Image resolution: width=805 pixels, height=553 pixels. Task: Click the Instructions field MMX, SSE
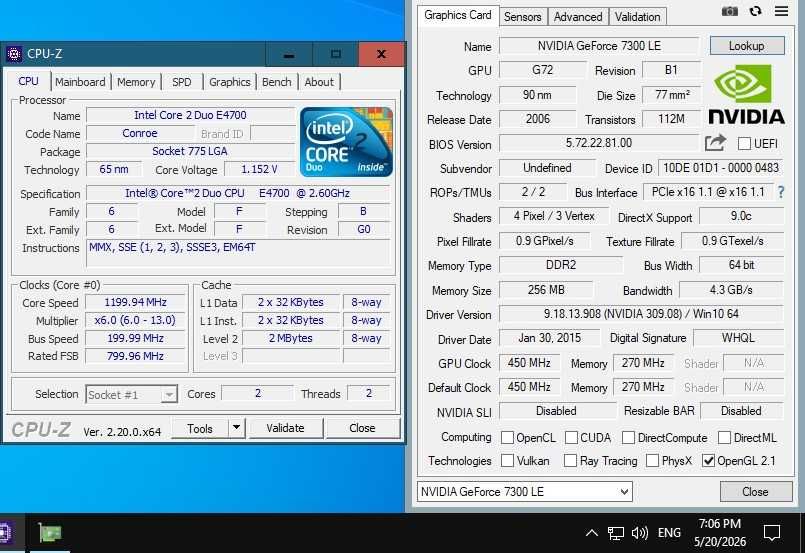[240, 253]
